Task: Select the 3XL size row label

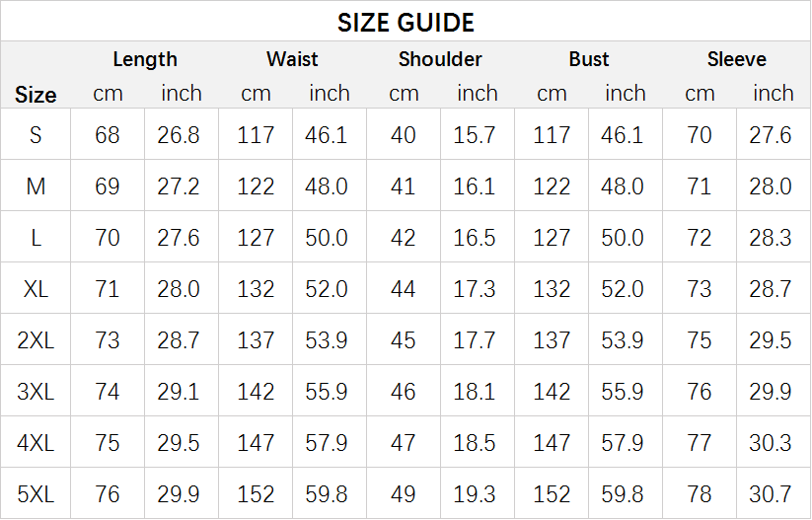Action: [x=36, y=392]
